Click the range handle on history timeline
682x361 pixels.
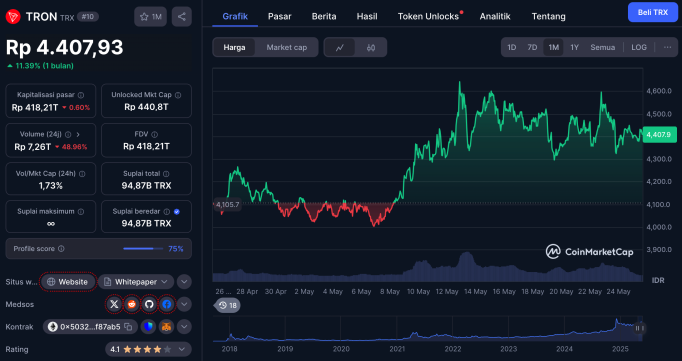tap(639, 328)
